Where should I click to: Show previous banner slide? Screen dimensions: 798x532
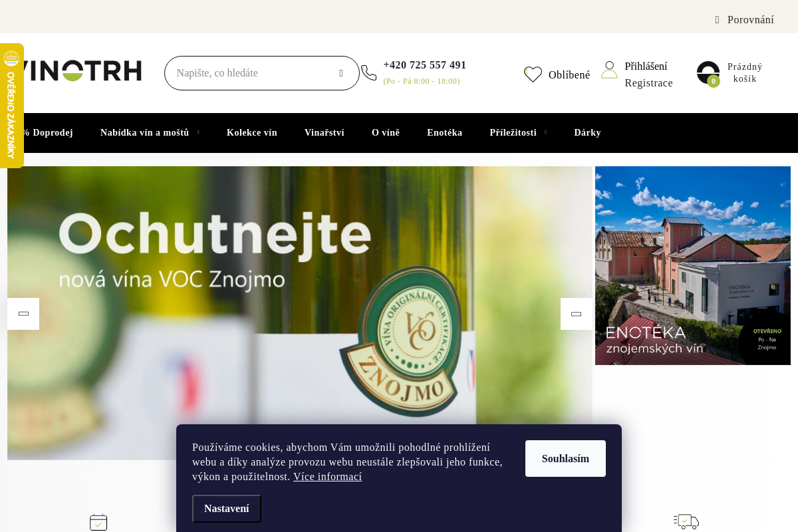(x=23, y=314)
